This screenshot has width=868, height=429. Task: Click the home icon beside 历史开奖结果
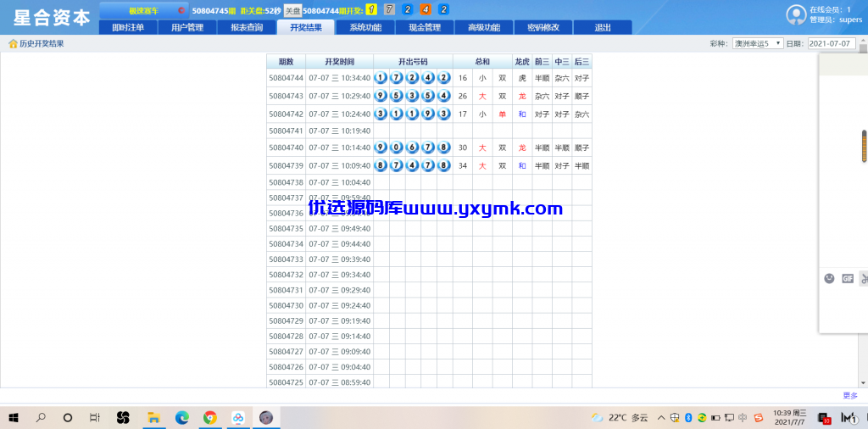[13, 44]
